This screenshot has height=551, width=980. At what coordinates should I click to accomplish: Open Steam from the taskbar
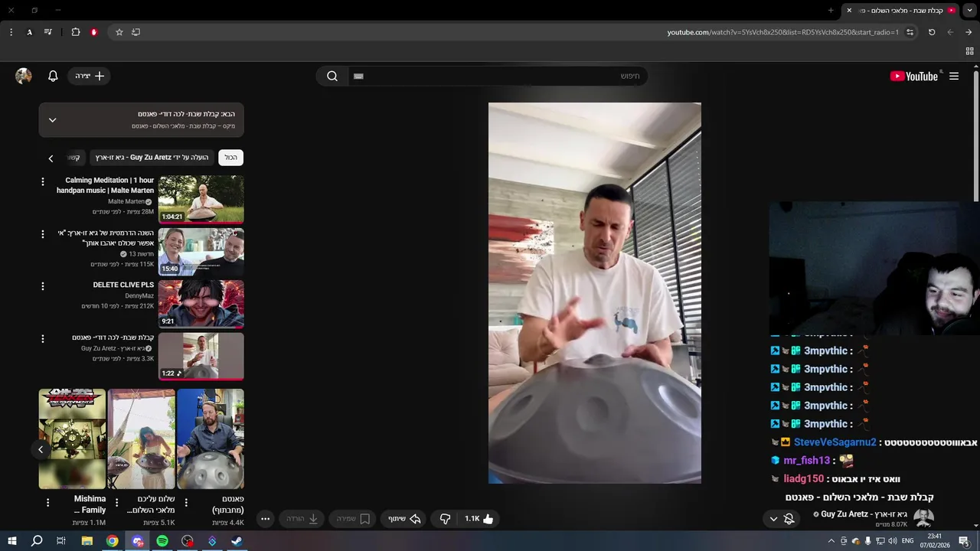pyautogui.click(x=237, y=541)
